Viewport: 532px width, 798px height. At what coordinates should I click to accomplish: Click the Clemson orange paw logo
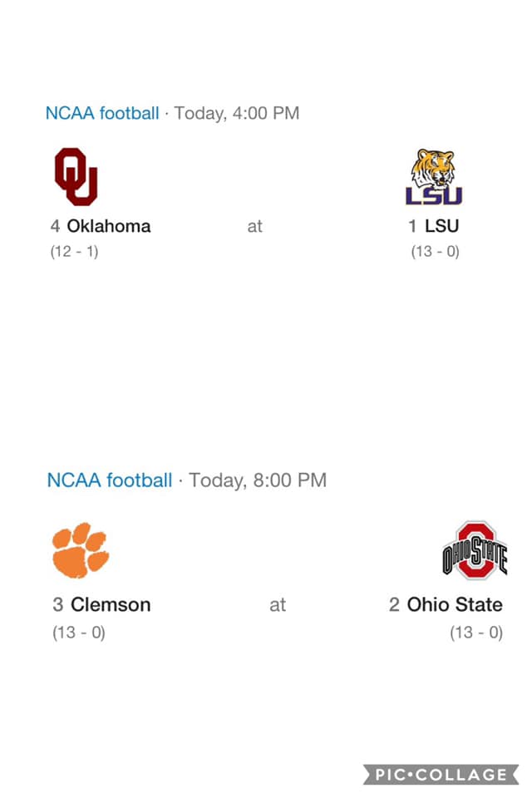pyautogui.click(x=81, y=549)
